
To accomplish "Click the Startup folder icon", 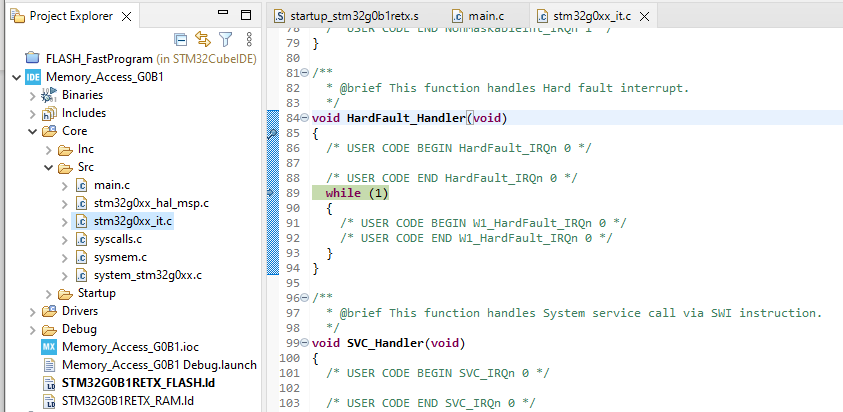I will coord(65,293).
